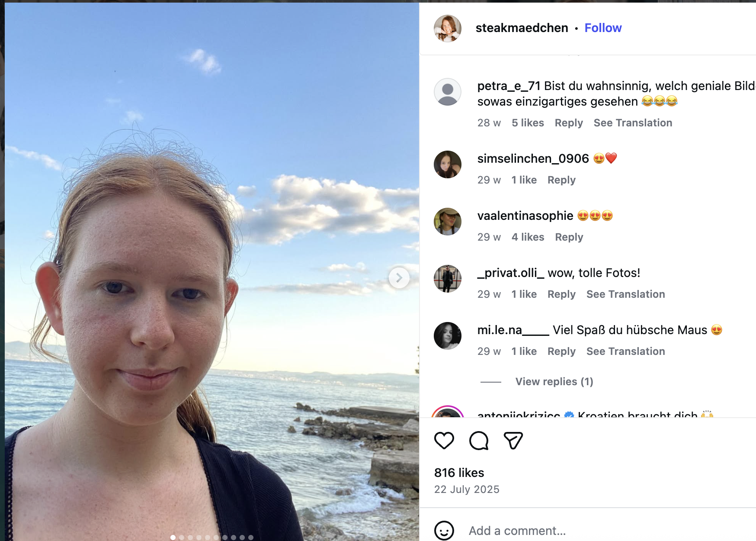Expand View replies (1) under mi.le.na comment

point(554,382)
